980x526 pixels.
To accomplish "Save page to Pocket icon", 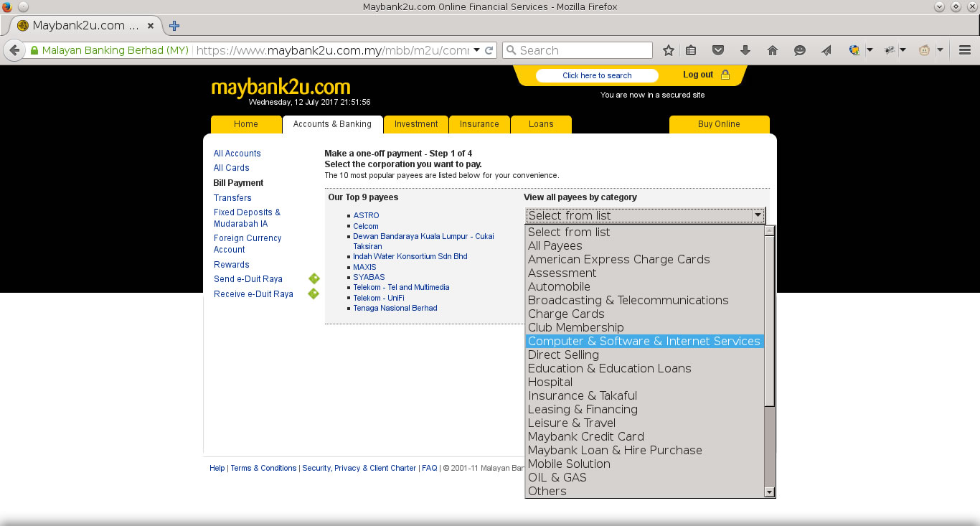I will coord(718,50).
